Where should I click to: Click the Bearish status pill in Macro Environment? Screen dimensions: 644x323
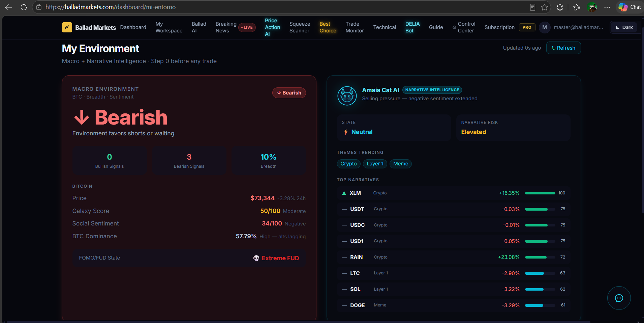tap(289, 93)
